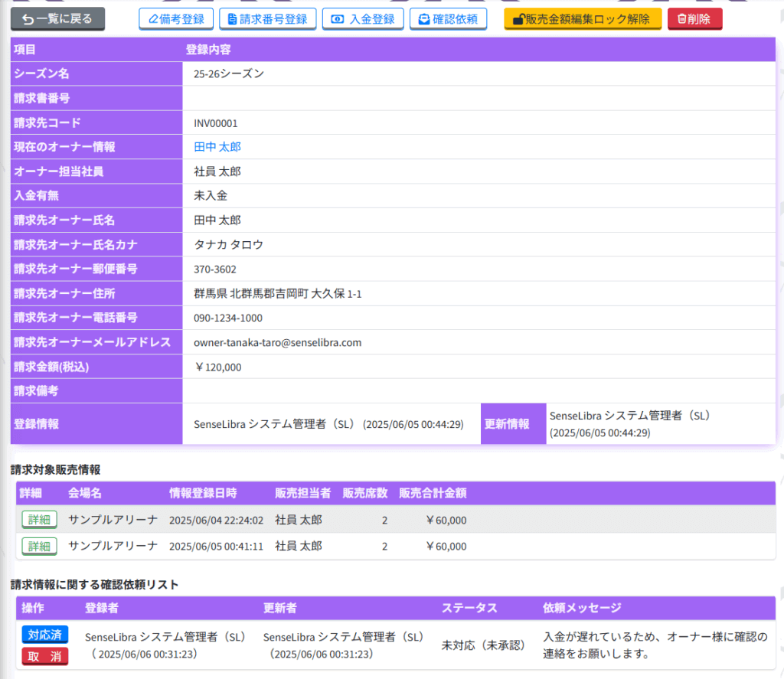
Task: Unlock with 販売金額編集ロック解除 button
Action: coord(582,19)
